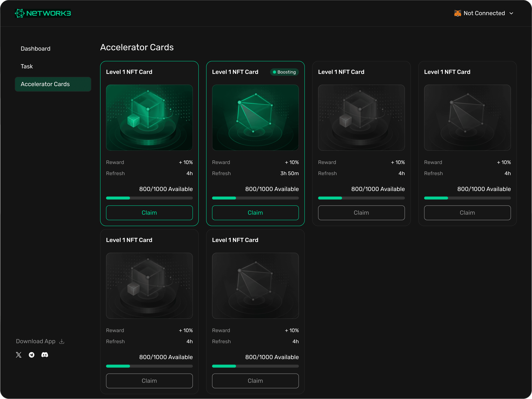Click the Download App link
532x399 pixels.
[36, 341]
